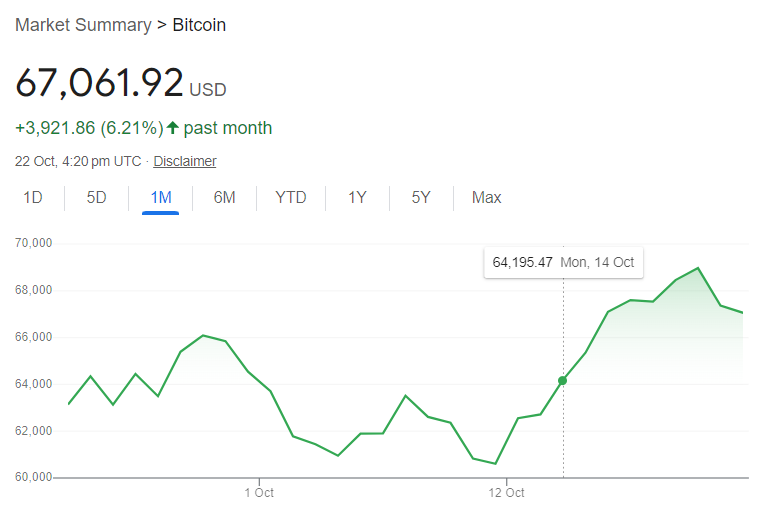Show the 6M price history
This screenshot has height=511, width=761.
coord(224,197)
